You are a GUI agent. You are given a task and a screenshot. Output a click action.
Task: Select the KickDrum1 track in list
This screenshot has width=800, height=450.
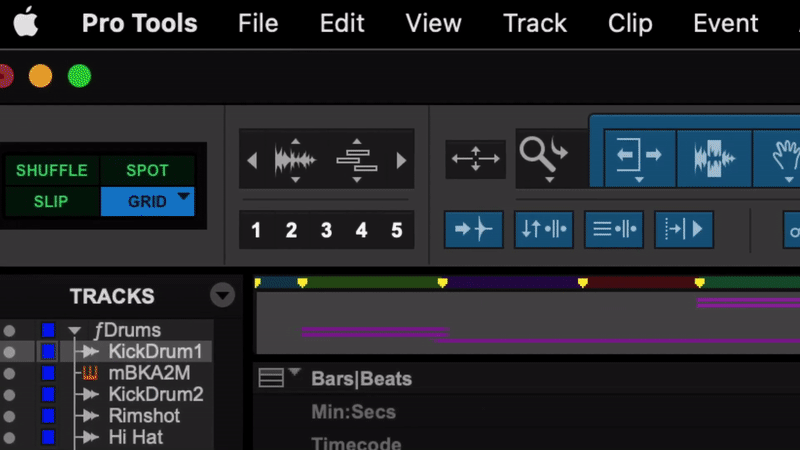tap(155, 352)
